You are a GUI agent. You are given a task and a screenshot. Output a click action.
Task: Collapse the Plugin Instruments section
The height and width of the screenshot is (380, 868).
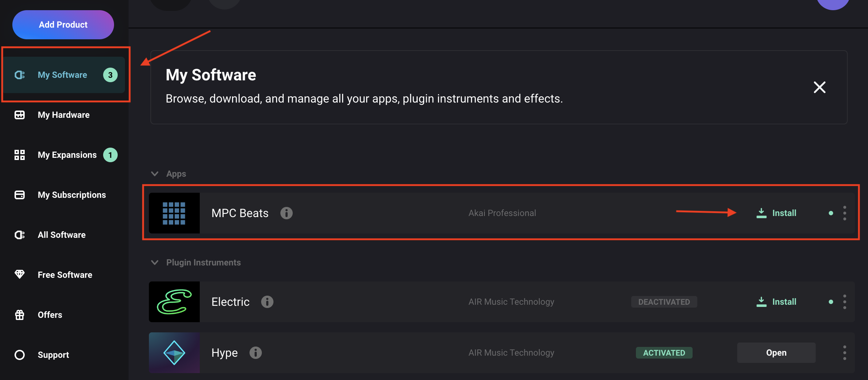coord(155,263)
